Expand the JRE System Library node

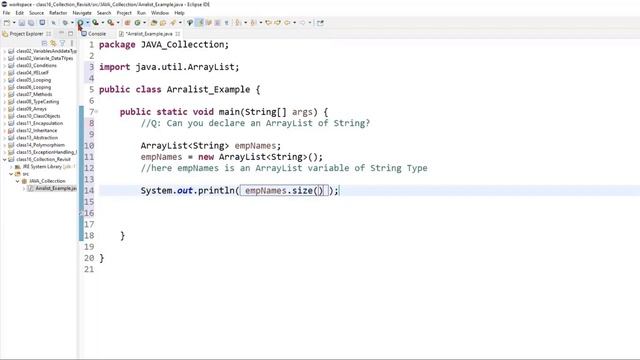pos(11,167)
